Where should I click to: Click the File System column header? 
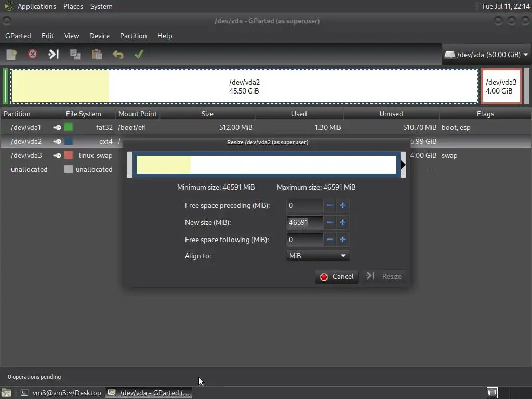click(x=89, y=114)
